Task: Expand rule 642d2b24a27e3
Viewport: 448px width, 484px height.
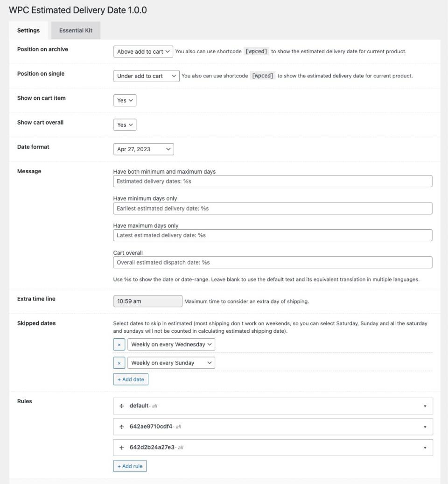Action: (x=425, y=447)
